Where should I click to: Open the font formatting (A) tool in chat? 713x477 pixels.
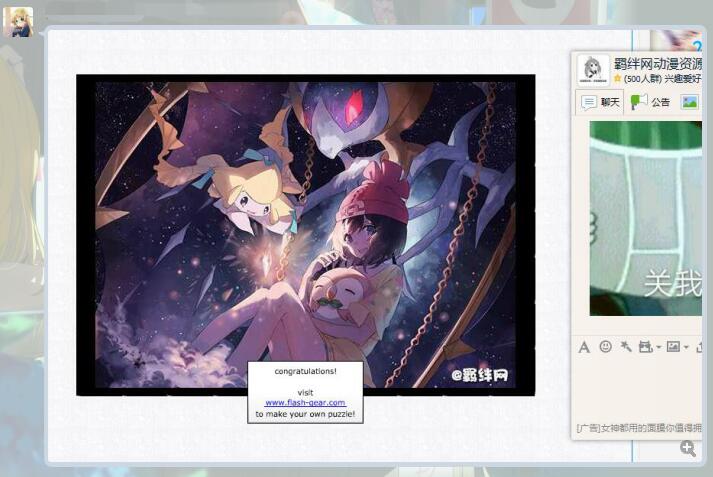pyautogui.click(x=584, y=347)
